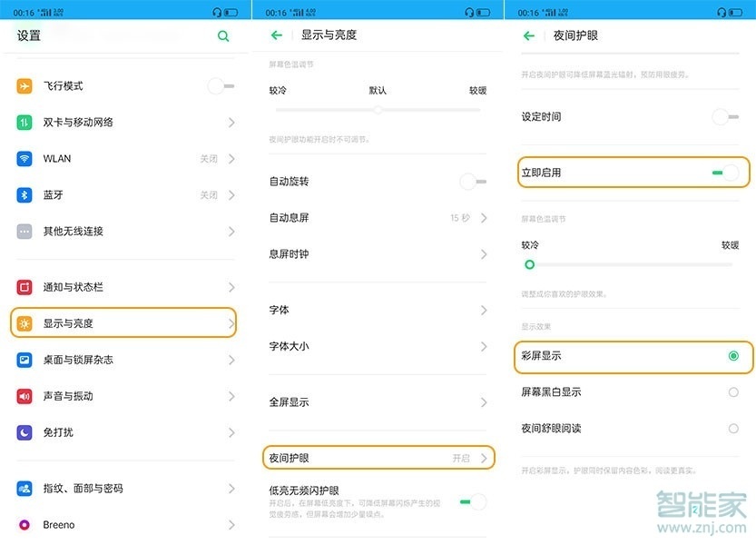Expand 字体 settings via chevron
This screenshot has width=756, height=545.
[x=484, y=310]
